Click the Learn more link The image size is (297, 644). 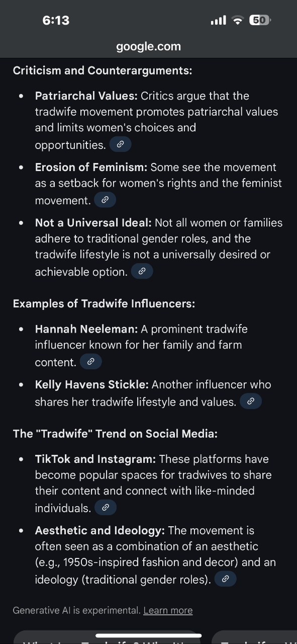(x=168, y=610)
